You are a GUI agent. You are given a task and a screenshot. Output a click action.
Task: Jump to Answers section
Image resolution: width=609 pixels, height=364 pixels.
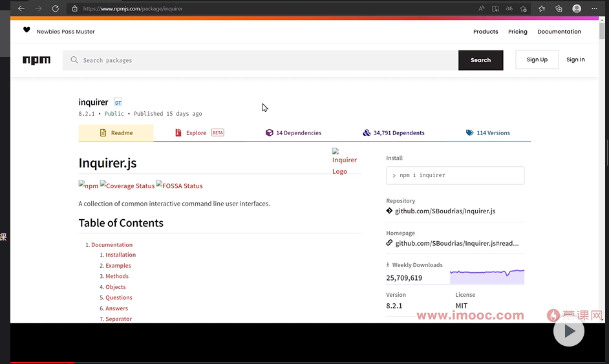pos(116,308)
